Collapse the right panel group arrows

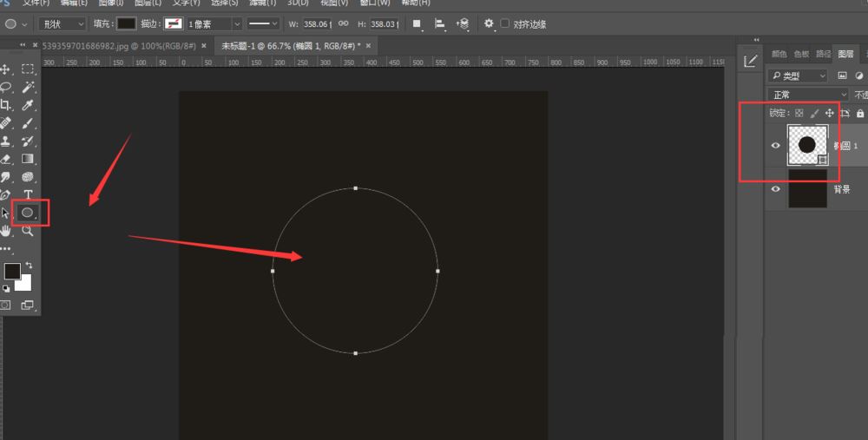click(757, 40)
